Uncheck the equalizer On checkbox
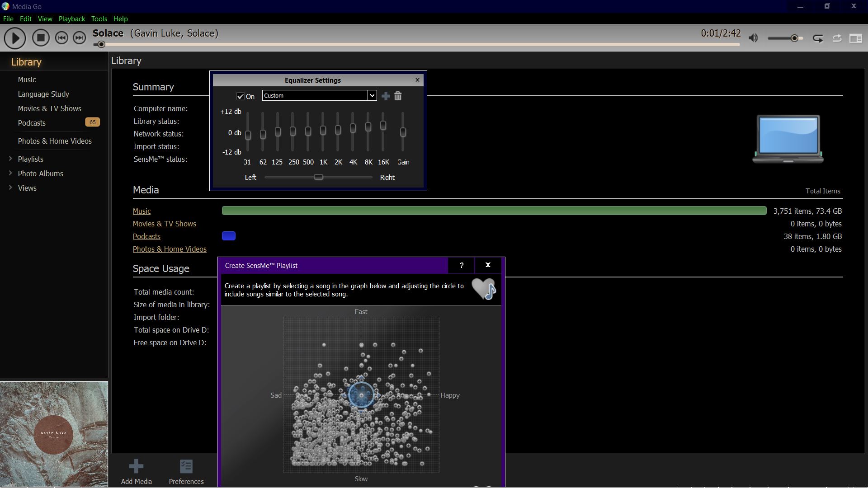Viewport: 868px width, 488px height. pyautogui.click(x=241, y=96)
